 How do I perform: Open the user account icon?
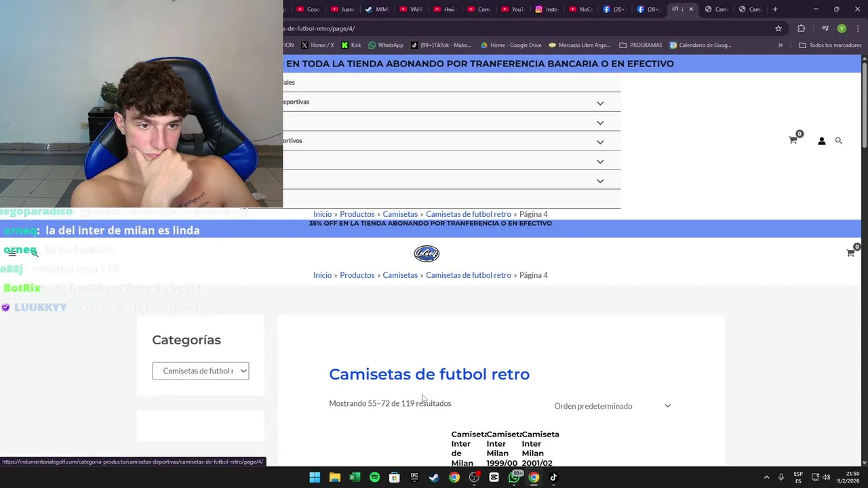click(821, 141)
